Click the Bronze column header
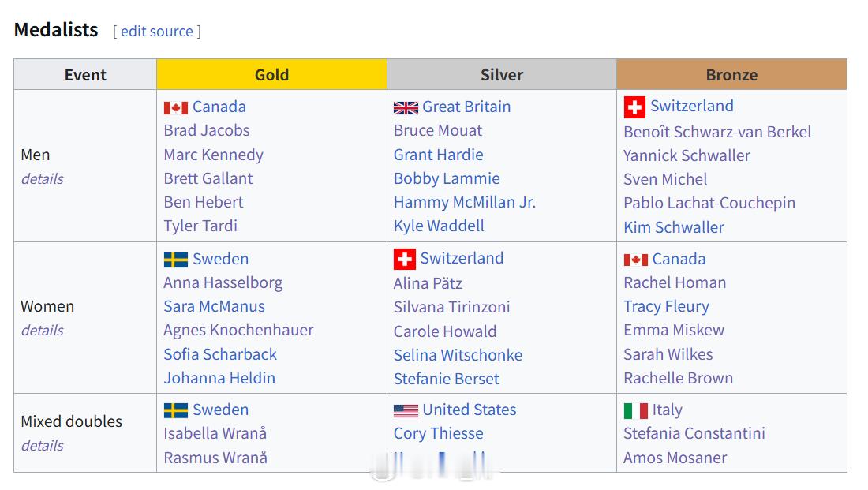Image resolution: width=868 pixels, height=490 pixels. point(731,75)
